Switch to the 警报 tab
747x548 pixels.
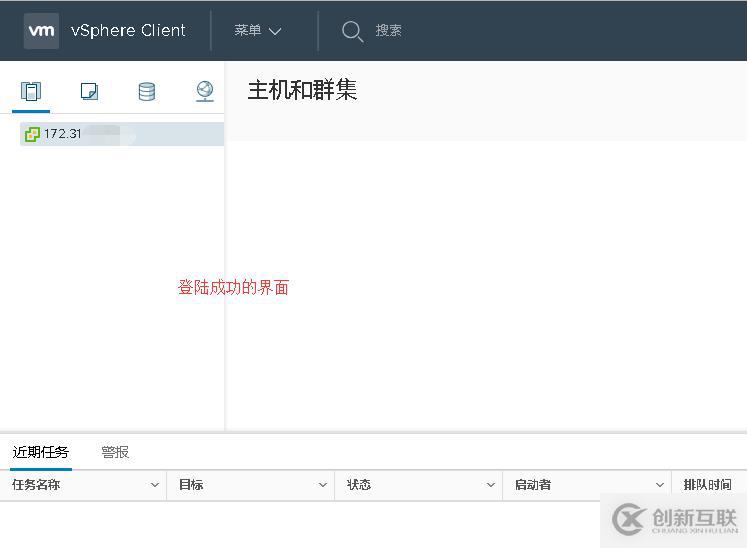(115, 452)
